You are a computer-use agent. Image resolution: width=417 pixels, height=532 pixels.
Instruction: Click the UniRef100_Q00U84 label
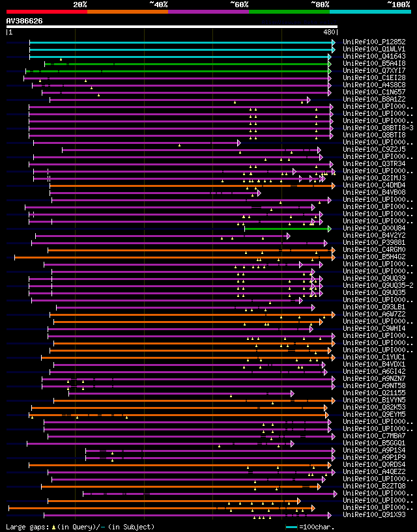point(374,229)
